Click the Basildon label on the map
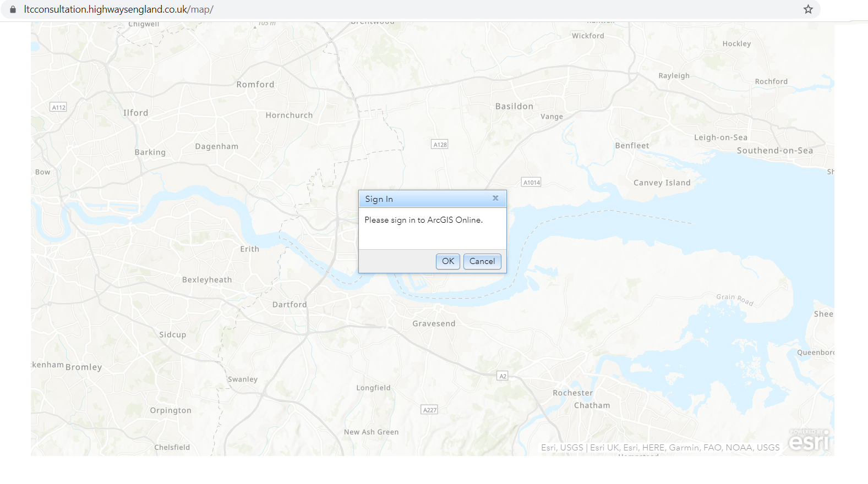Image resolution: width=868 pixels, height=484 pixels. 514,107
